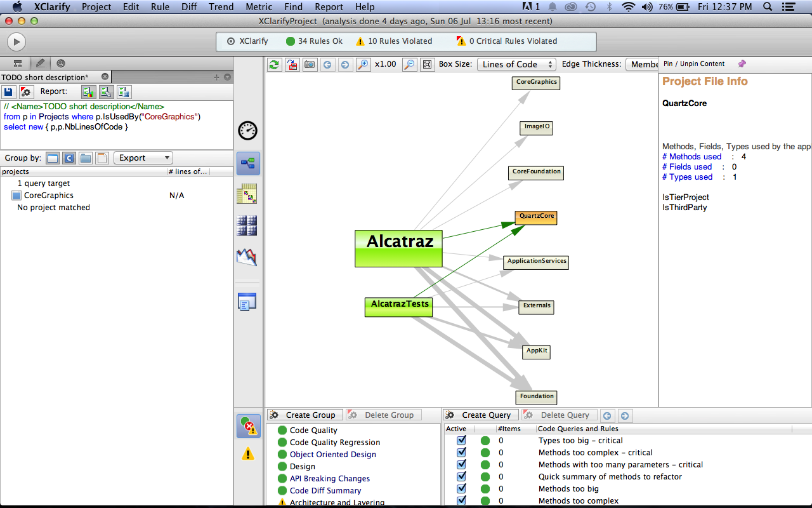
Task: Take a graph snapshot with camera icon
Action: 310,64
